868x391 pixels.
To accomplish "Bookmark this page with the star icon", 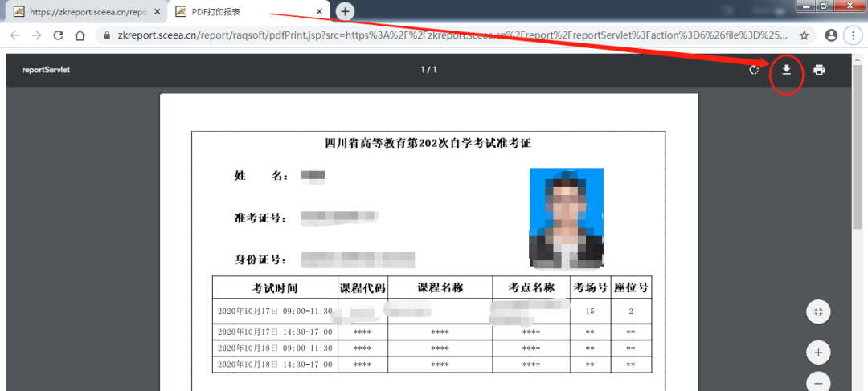I will tap(804, 35).
